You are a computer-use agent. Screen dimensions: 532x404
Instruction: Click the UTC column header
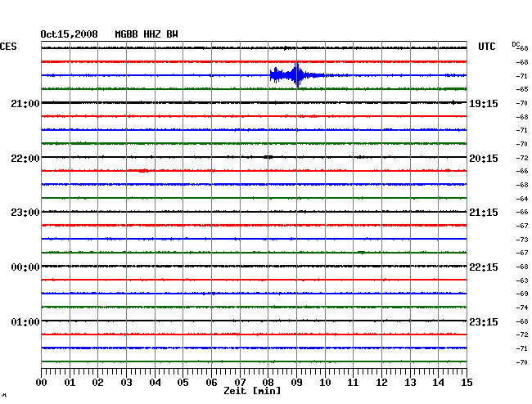(x=486, y=47)
